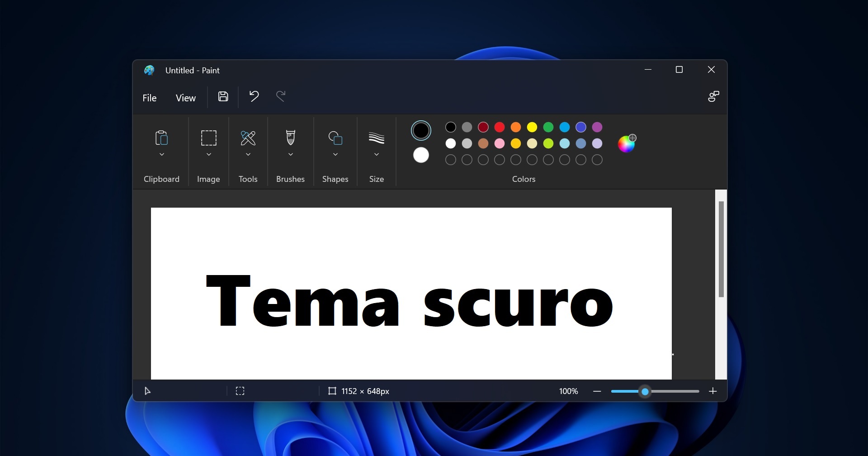The image size is (868, 456).
Task: Choose the Image selection rectangle icon
Action: coord(208,138)
